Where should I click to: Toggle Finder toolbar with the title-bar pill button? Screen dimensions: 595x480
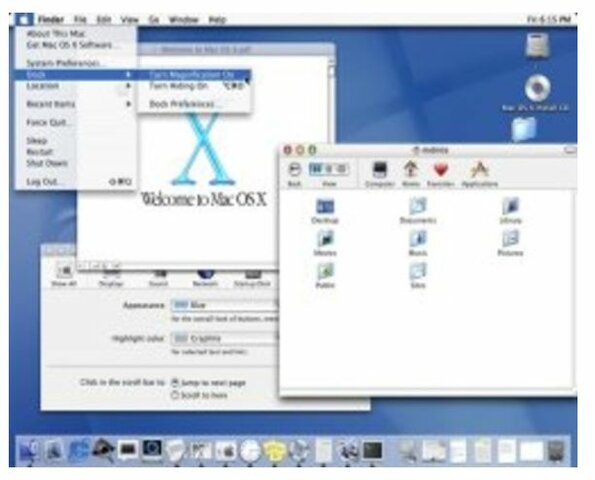tap(570, 150)
